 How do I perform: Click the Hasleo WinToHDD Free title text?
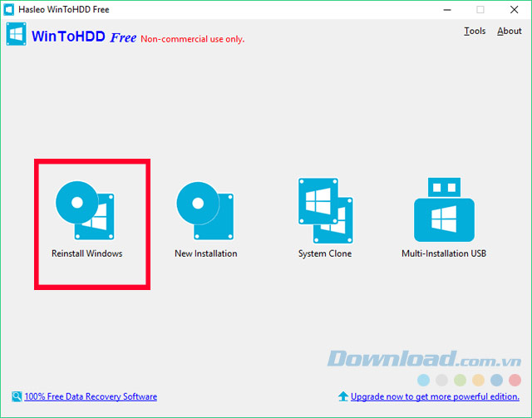pos(64,9)
